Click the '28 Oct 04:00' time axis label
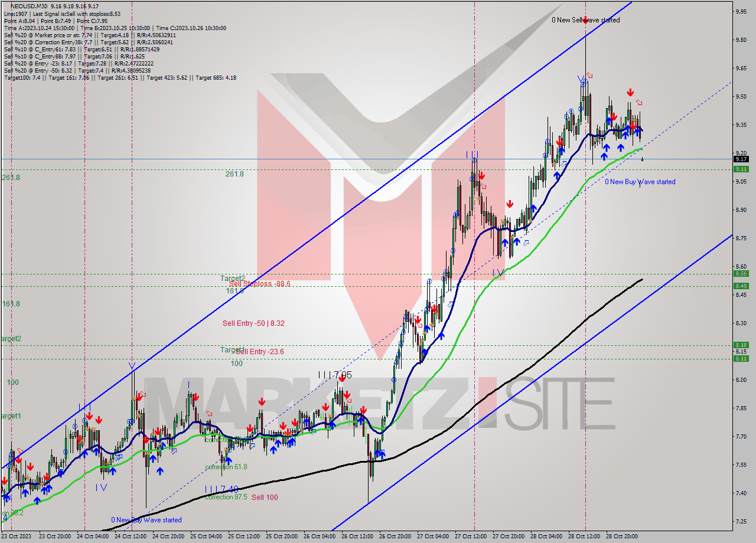Image resolution: width=756 pixels, height=543 pixels. pos(546,537)
